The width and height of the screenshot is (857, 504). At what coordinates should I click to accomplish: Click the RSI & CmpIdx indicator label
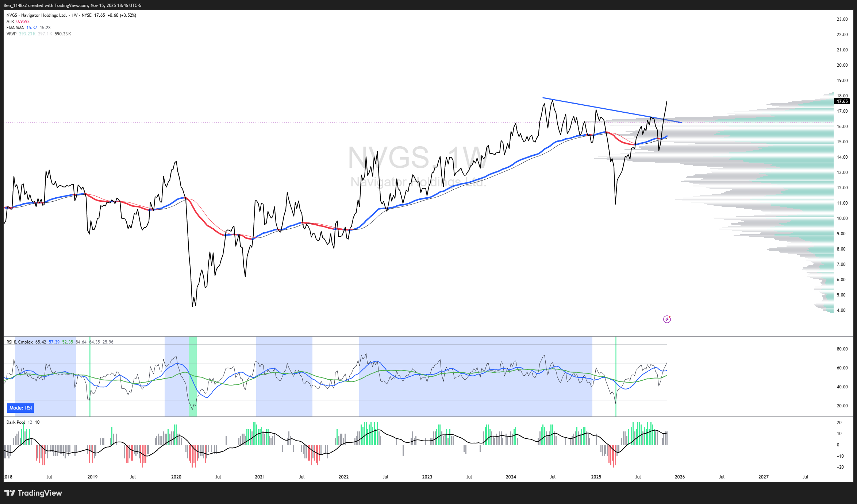click(19, 342)
